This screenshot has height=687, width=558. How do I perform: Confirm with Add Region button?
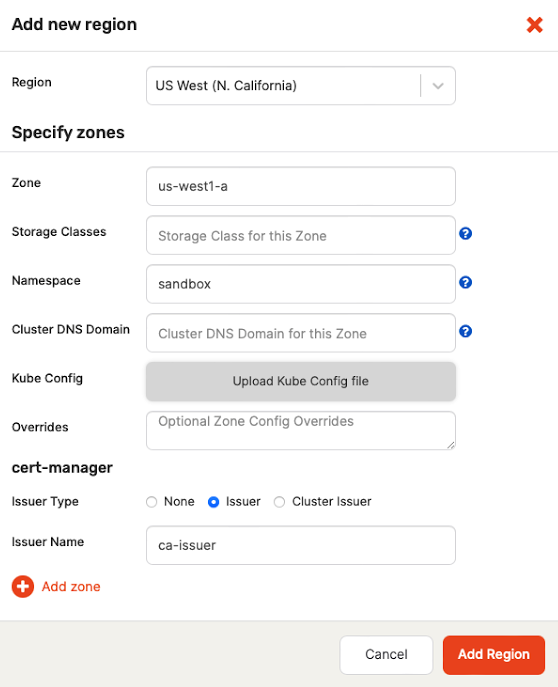pos(494,655)
